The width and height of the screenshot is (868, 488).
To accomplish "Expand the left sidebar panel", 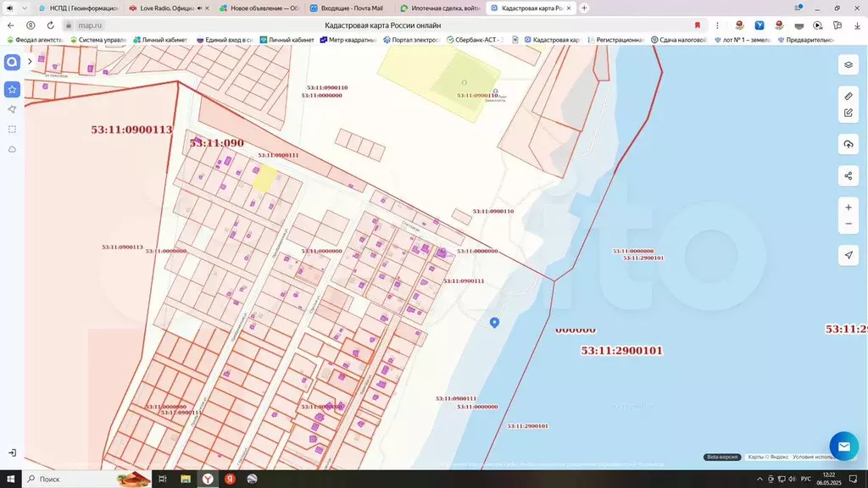I will click(30, 61).
